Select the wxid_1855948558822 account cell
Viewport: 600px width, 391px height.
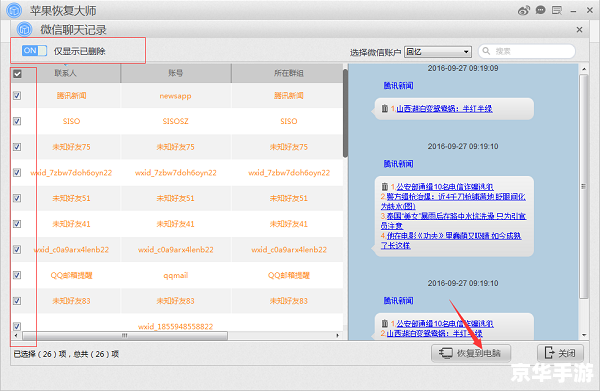point(176,326)
